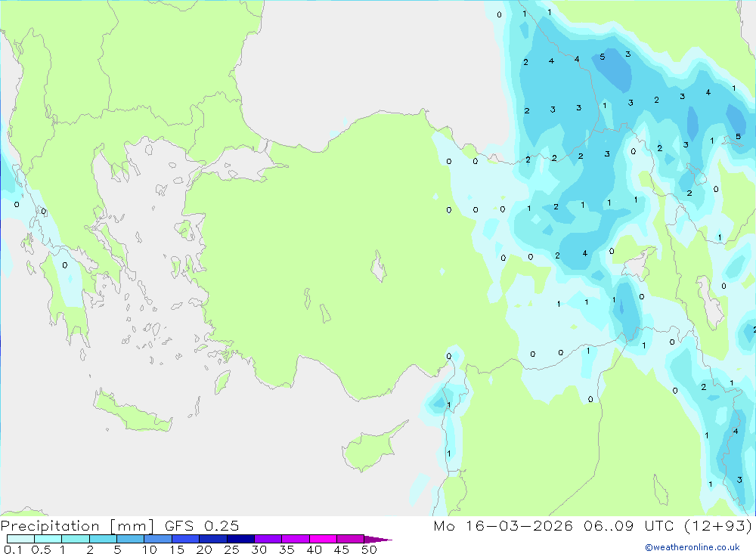Click the "(12+93)" forecast offset text
The image size is (756, 554).
coord(718,525)
